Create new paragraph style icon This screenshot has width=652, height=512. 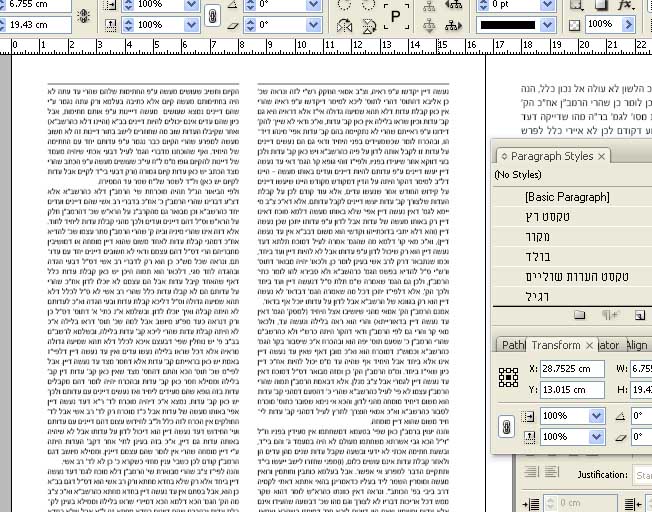(640, 315)
